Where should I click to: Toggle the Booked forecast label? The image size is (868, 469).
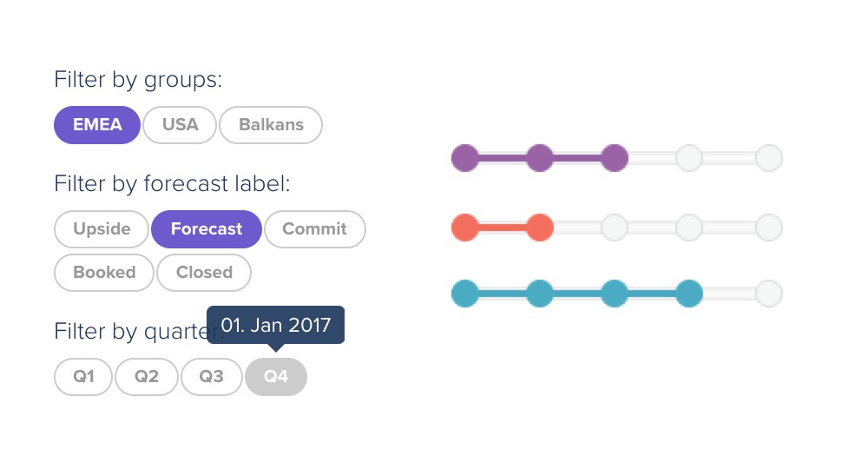pyautogui.click(x=104, y=273)
